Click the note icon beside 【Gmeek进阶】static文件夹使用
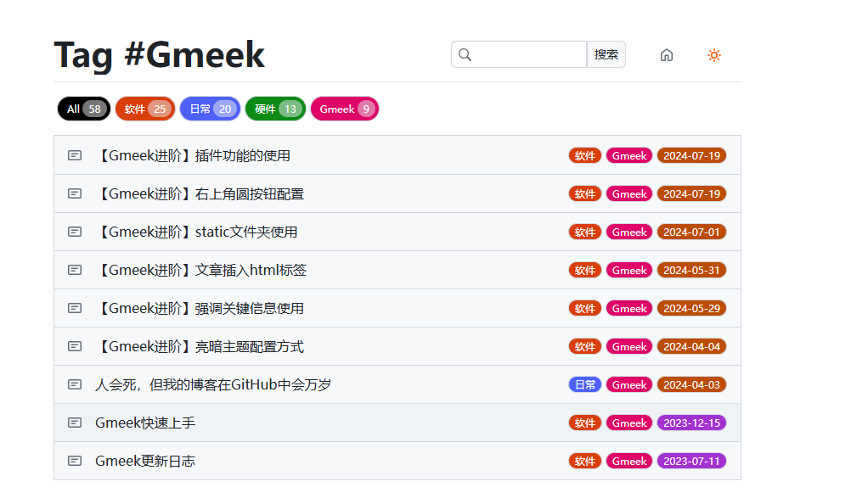This screenshot has height=504, width=868. pos(75,232)
